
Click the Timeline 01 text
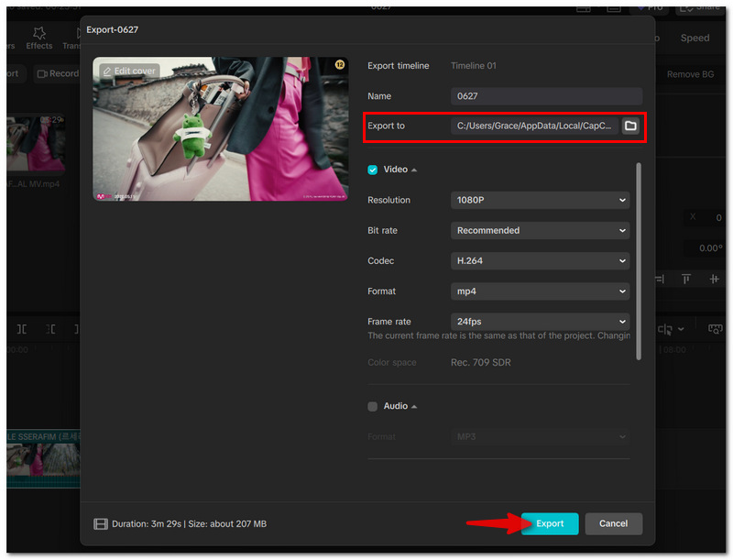pos(474,66)
